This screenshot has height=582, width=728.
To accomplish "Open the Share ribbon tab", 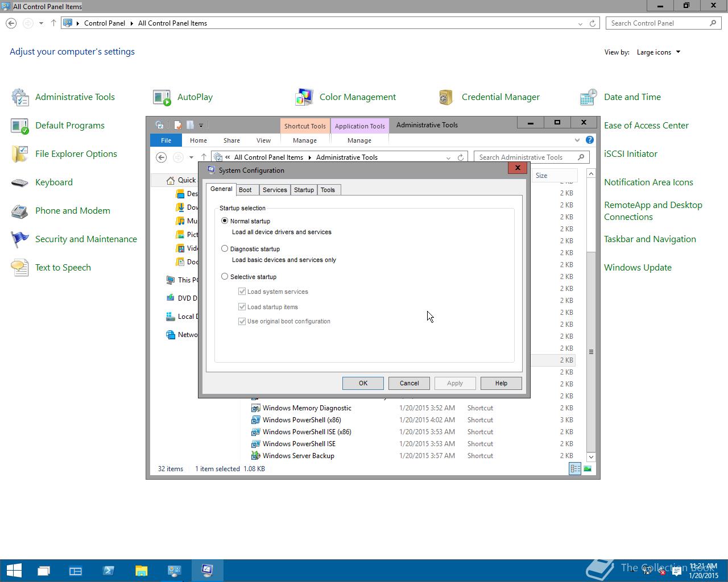I will point(231,140).
